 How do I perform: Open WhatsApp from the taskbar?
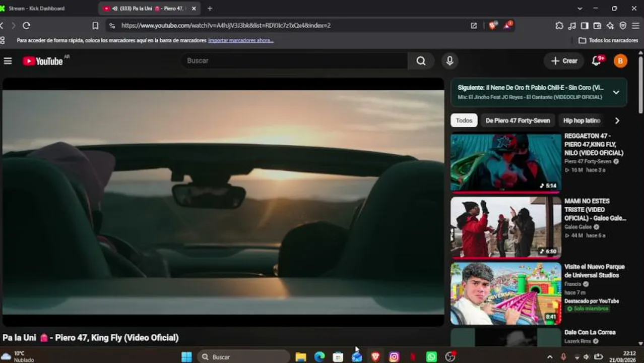click(431, 357)
